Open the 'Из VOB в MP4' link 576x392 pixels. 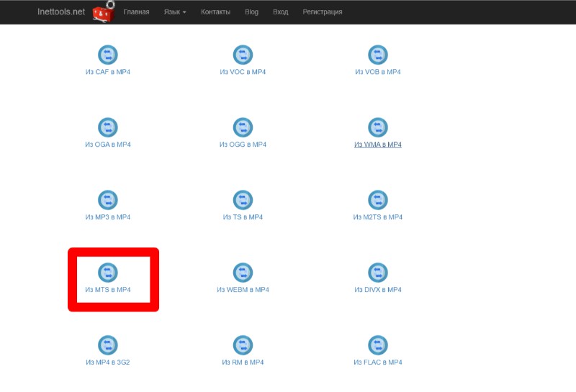click(378, 72)
